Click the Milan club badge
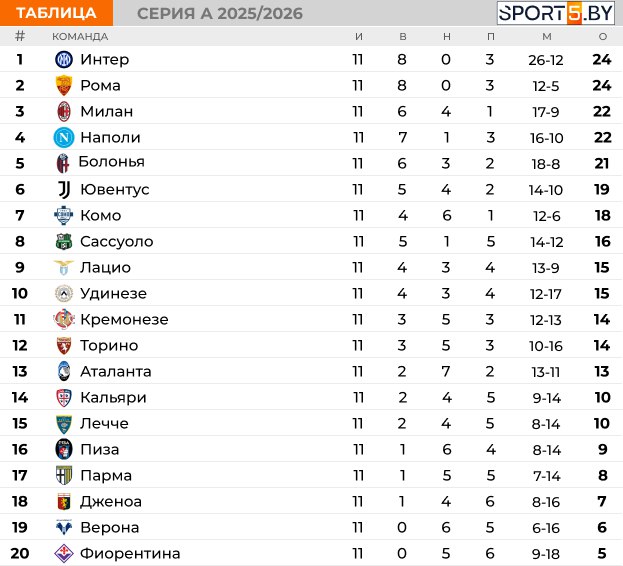Viewport: 623px width, 566px height. tap(64, 111)
